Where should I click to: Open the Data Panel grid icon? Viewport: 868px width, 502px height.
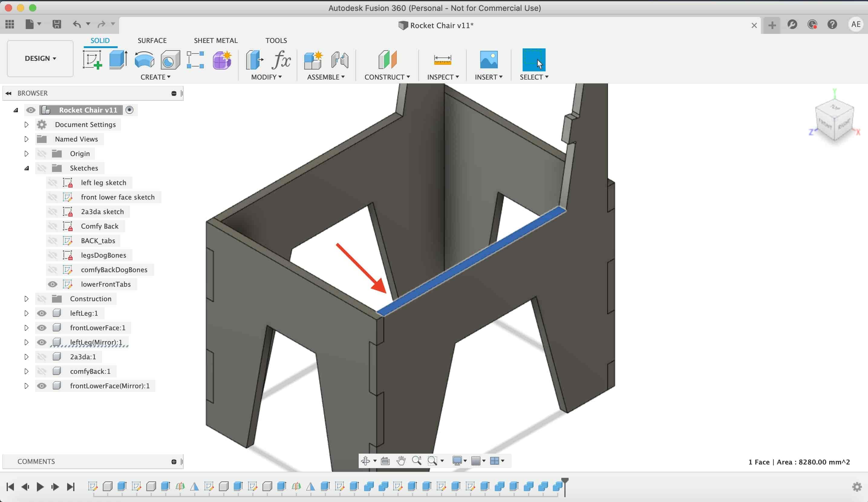pyautogui.click(x=10, y=24)
